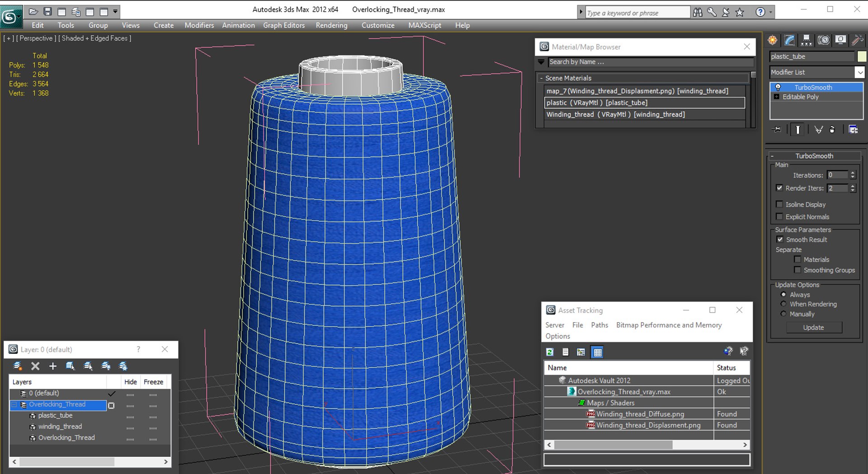Check Separate by Materials checkbox
Screen dimensions: 868x474
coord(797,259)
